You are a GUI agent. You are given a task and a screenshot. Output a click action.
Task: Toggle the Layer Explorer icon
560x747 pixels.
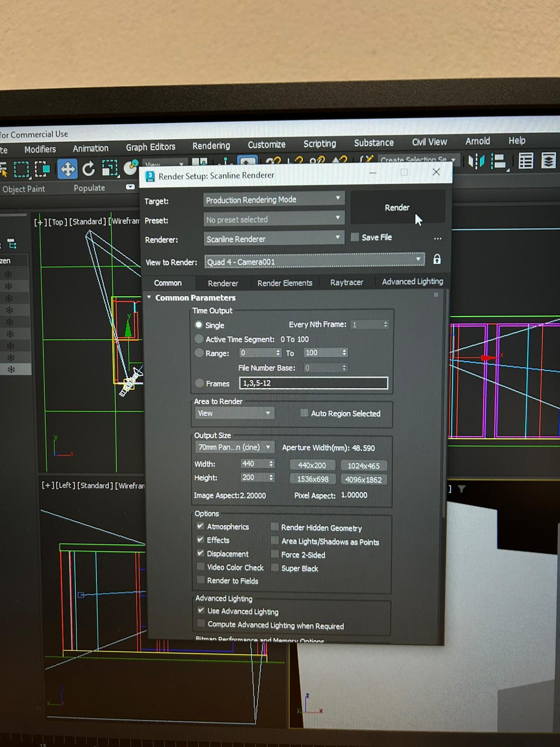[x=548, y=161]
